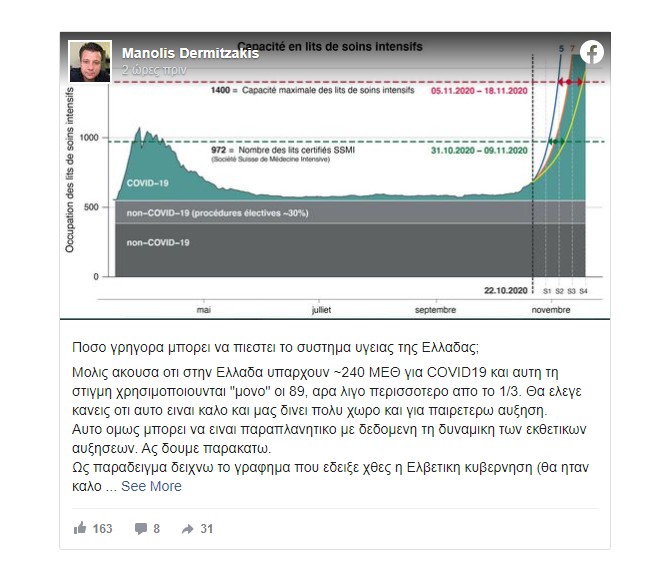Click the 163 likes count
This screenshot has height=572, width=660.
tap(102, 528)
